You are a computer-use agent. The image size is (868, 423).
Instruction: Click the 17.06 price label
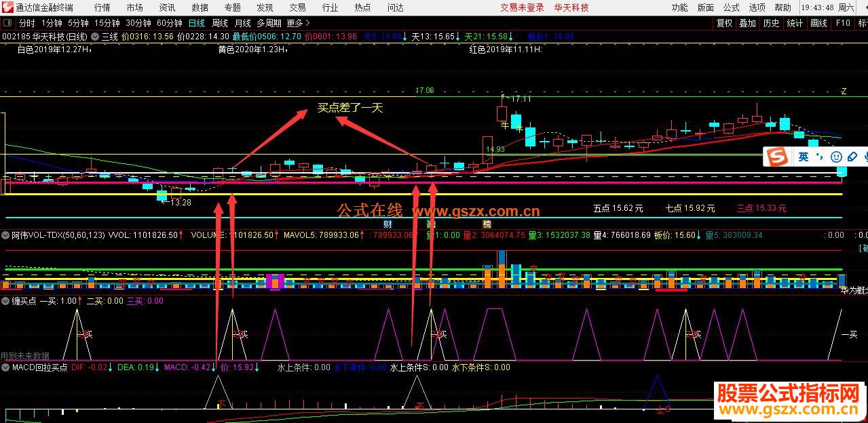tap(424, 89)
